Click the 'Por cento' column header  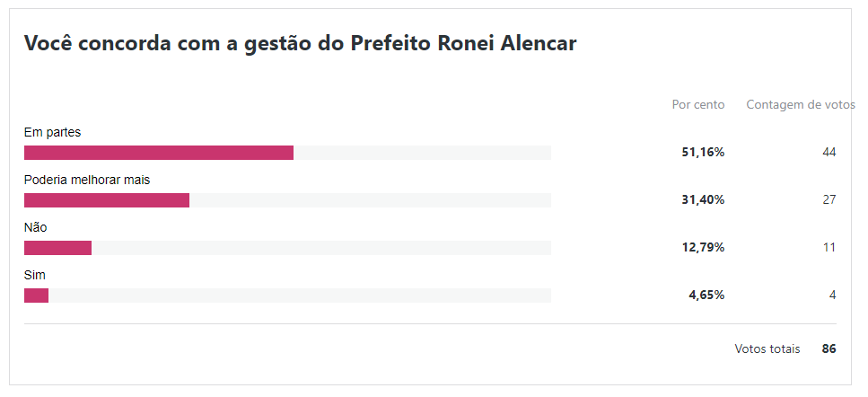click(698, 105)
